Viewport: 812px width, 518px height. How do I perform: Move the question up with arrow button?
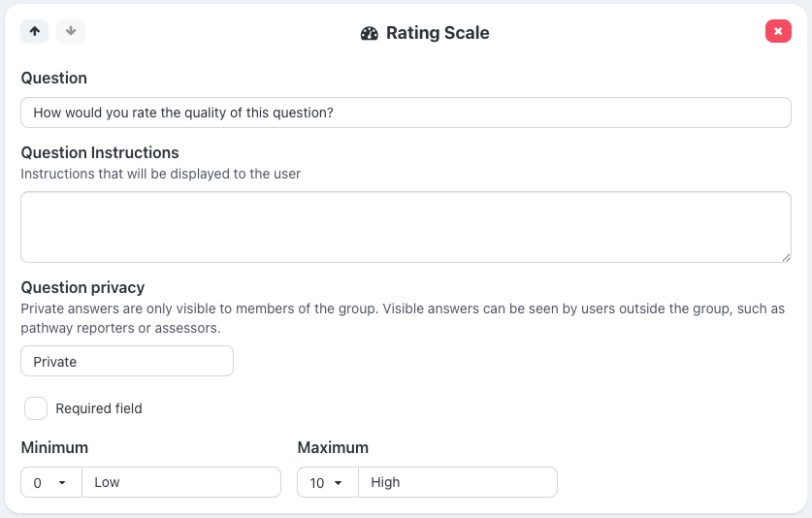35,31
